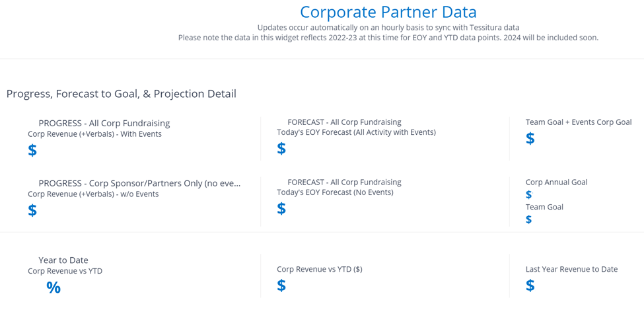The image size is (644, 310).
Task: Click the hourly Tessitura sync update note
Action: 388,28
